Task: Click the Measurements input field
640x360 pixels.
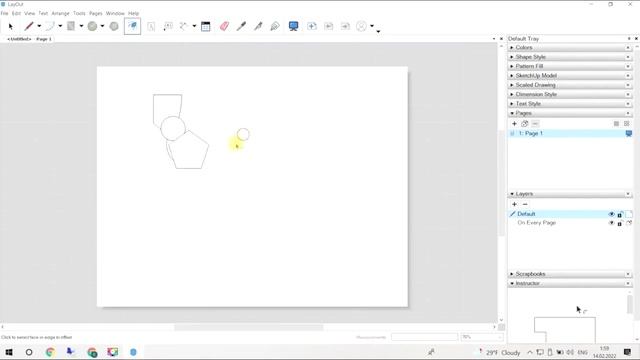Action: [424, 337]
